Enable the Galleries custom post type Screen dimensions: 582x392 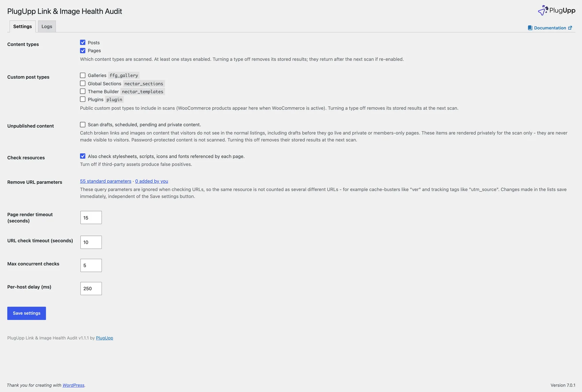coord(83,75)
